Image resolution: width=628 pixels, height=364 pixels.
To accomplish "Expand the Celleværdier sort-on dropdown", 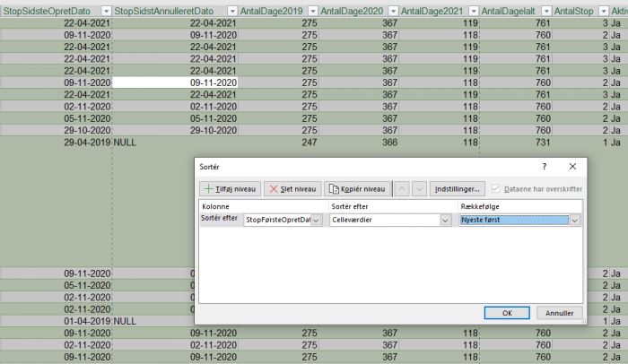I will pyautogui.click(x=445, y=220).
